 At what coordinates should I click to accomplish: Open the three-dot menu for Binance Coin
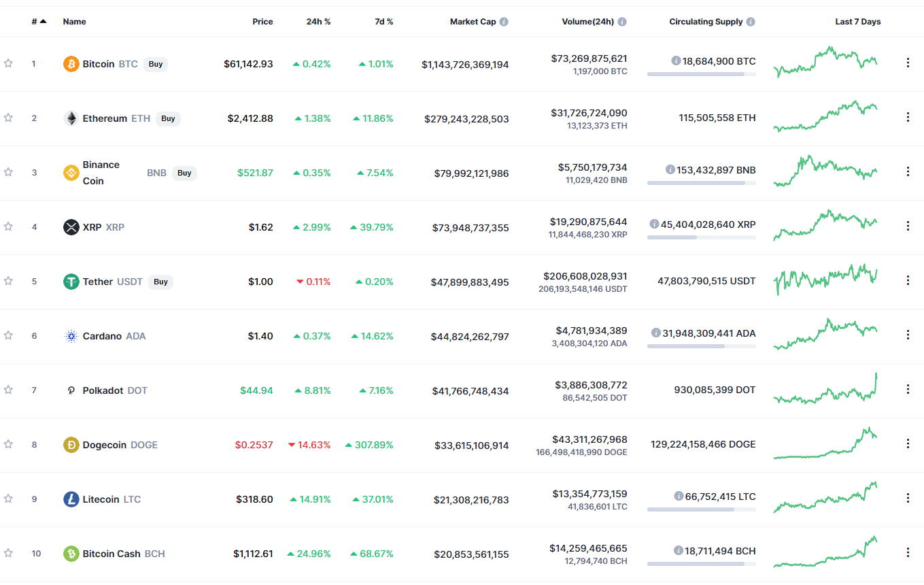tap(908, 171)
